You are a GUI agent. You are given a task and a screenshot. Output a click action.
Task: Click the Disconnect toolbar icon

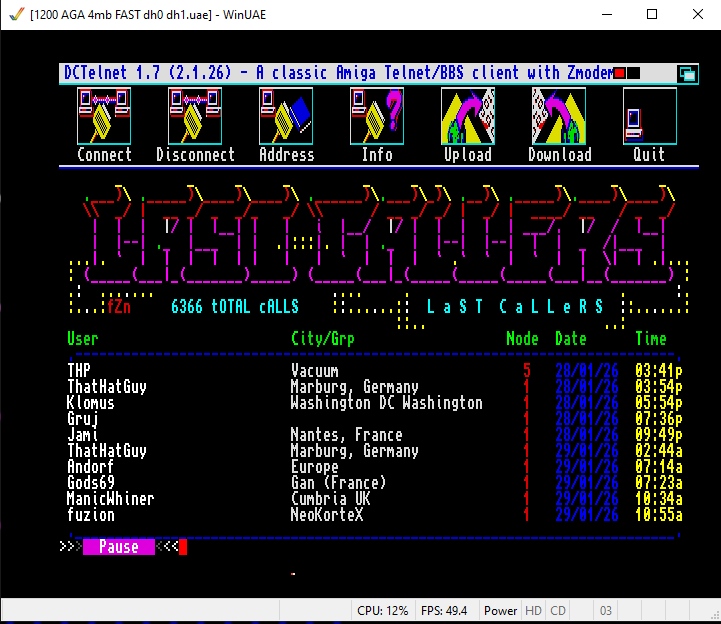click(195, 116)
